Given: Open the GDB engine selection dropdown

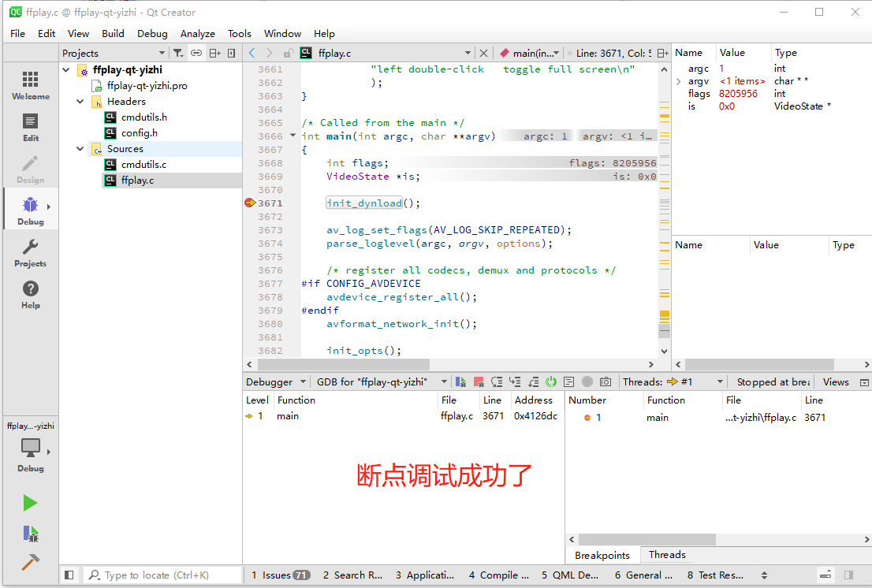Looking at the screenshot, I should point(382,381).
